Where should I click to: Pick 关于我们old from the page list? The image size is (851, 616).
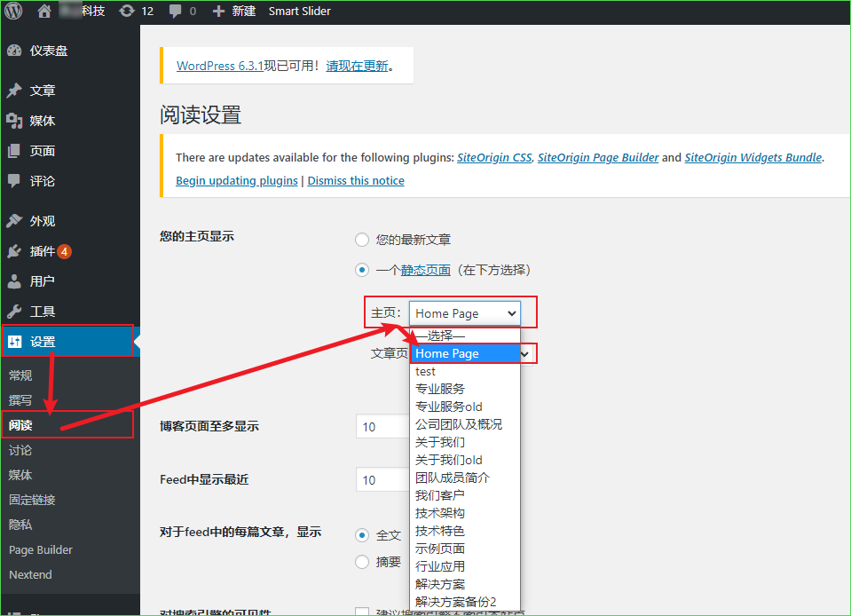click(x=465, y=461)
